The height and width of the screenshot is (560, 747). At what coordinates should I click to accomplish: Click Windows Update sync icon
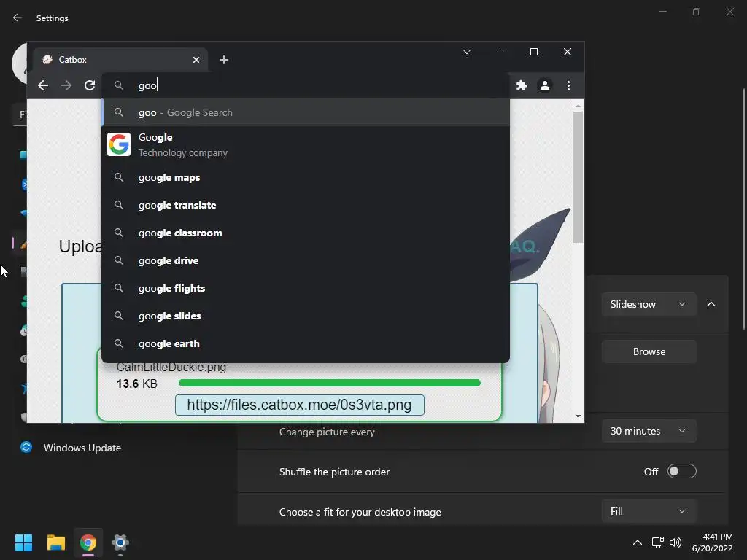[x=26, y=447]
